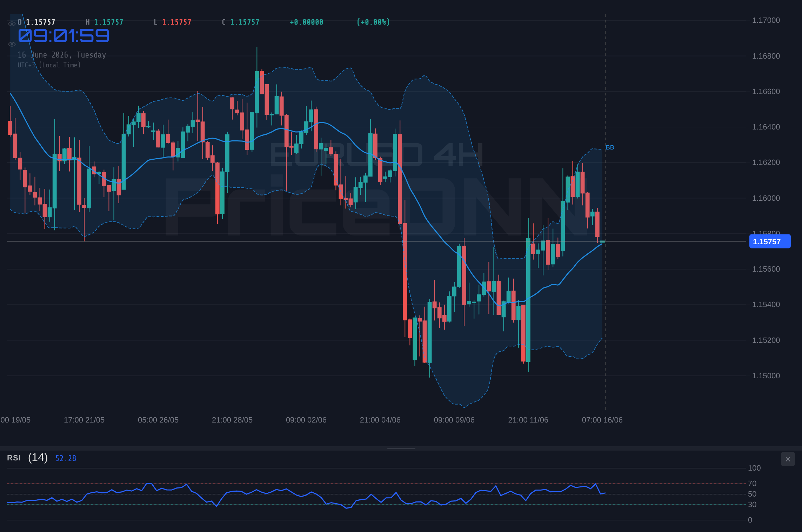Click the RSI 70 overbought label
Screen dimensions: 802x532
752,484
